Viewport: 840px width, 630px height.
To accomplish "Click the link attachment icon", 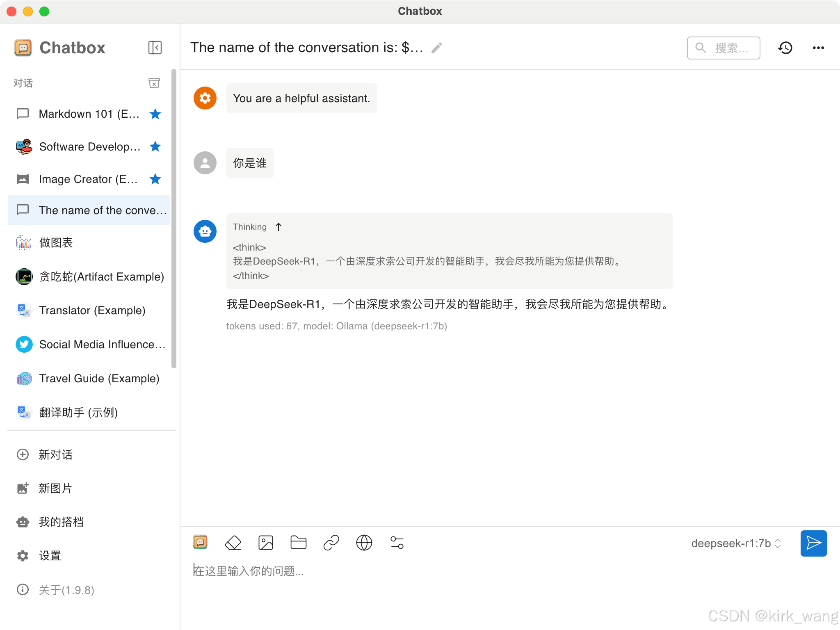I will click(x=331, y=543).
